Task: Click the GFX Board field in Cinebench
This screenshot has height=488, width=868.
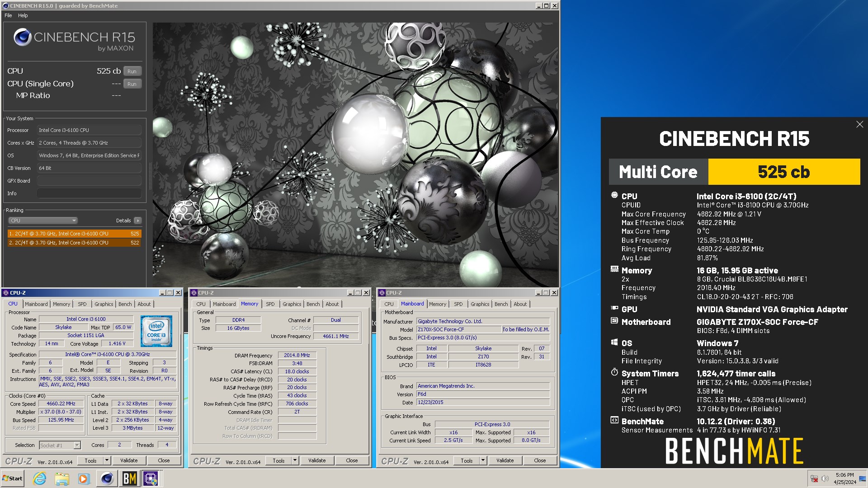Action: click(89, 181)
